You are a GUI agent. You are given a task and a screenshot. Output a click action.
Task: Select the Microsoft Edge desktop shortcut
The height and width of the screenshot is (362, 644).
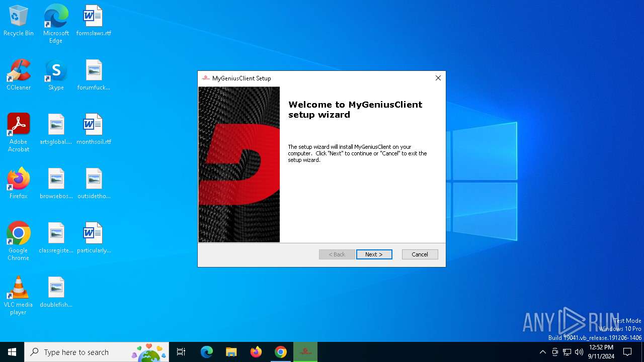point(56,24)
